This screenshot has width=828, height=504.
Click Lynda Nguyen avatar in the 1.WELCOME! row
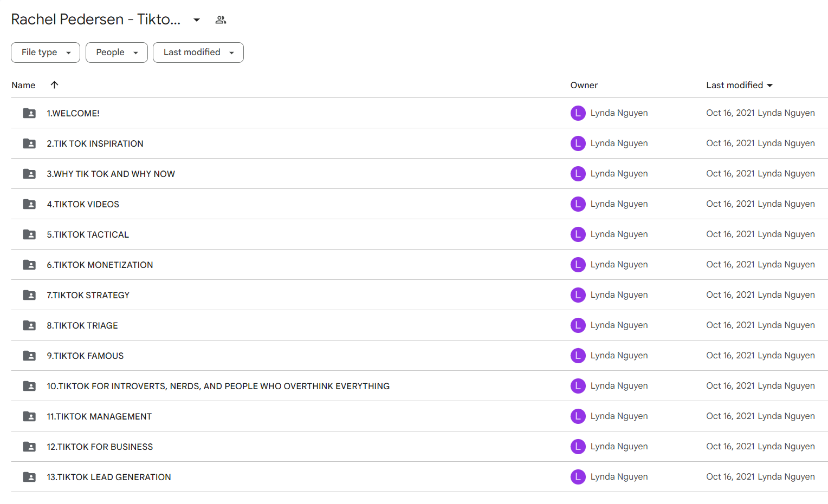(578, 113)
